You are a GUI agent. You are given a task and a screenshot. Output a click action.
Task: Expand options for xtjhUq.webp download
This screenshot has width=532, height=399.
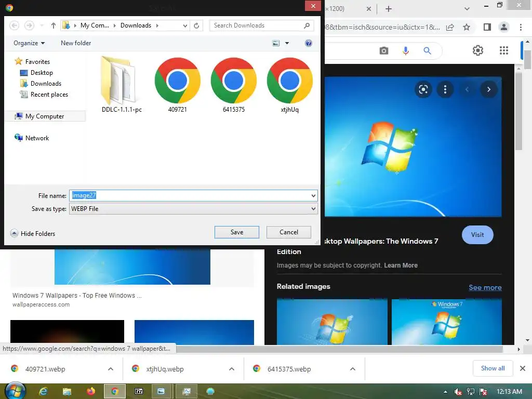pos(232,369)
